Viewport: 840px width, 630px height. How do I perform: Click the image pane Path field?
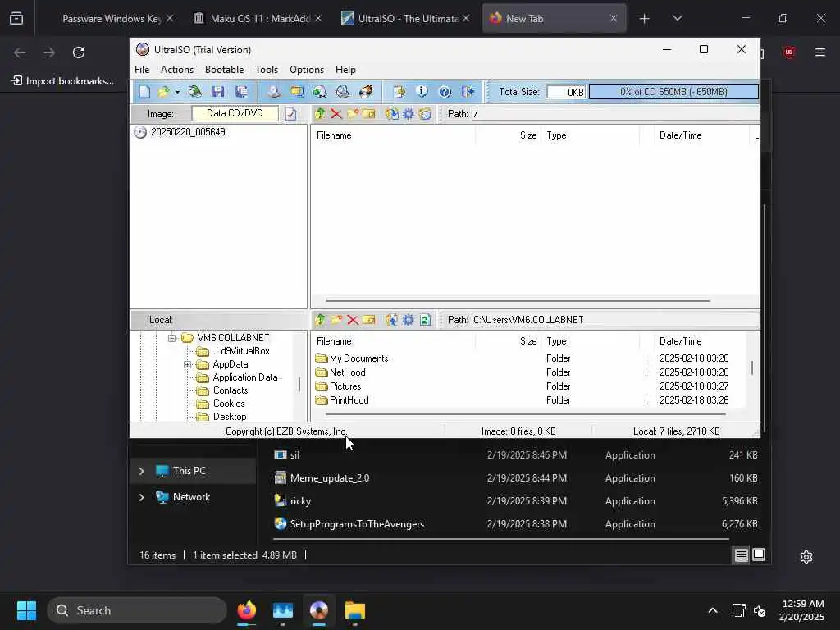(615, 113)
